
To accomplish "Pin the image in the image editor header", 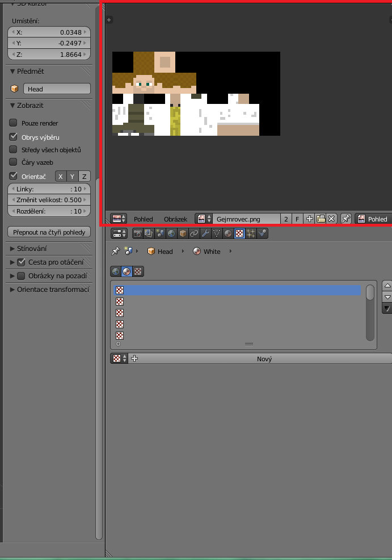I will point(345,219).
